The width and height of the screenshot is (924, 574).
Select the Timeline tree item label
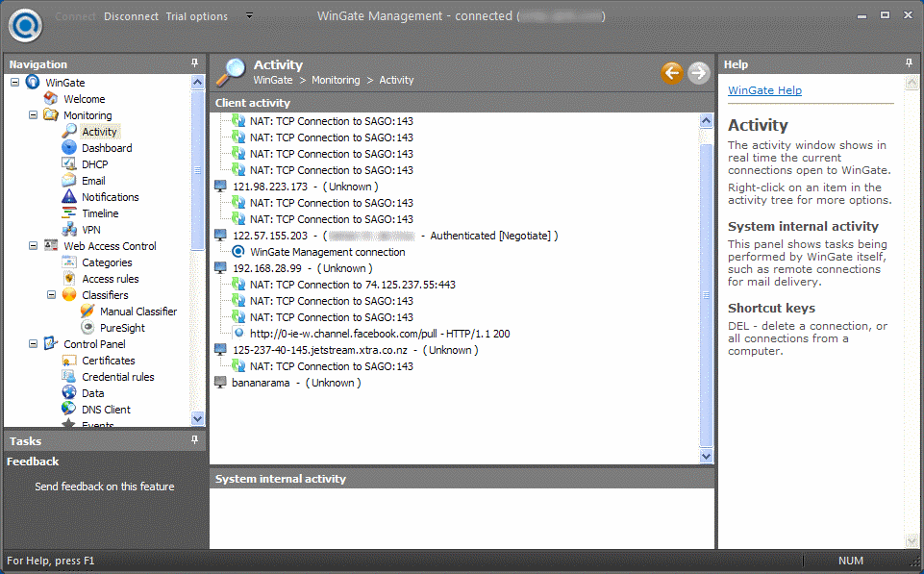pyautogui.click(x=100, y=213)
